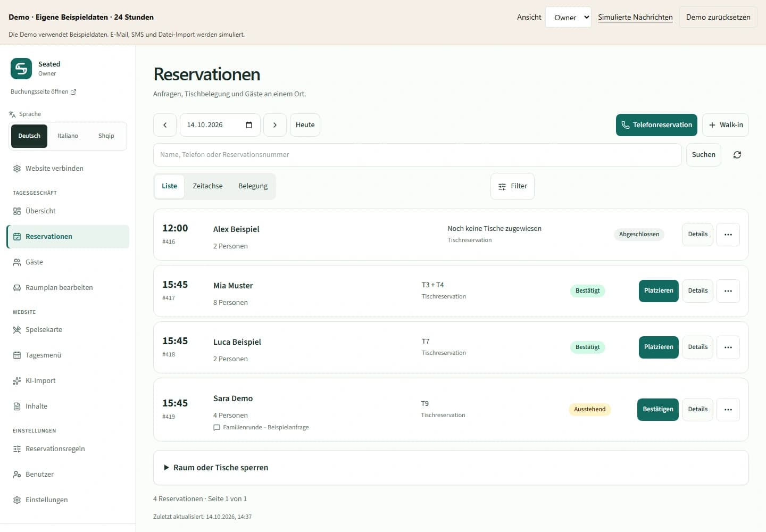Click Bestätigen for Sara Demo
The image size is (766, 532).
658,410
